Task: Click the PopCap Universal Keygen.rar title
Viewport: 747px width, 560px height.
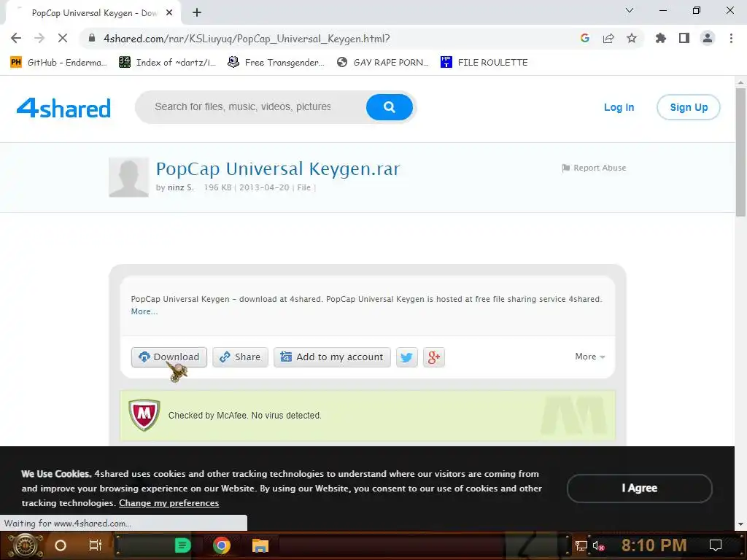Action: [x=278, y=168]
